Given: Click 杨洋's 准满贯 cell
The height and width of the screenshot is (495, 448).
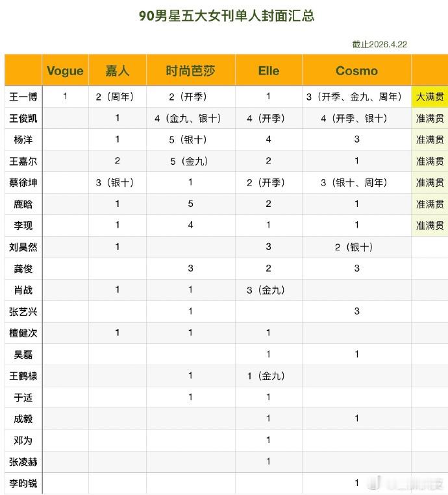Looking at the screenshot, I should (430, 139).
